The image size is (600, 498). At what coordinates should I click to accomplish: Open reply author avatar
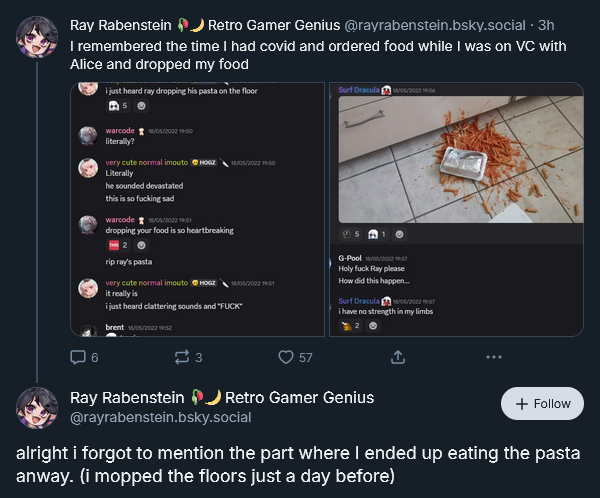click(x=37, y=407)
